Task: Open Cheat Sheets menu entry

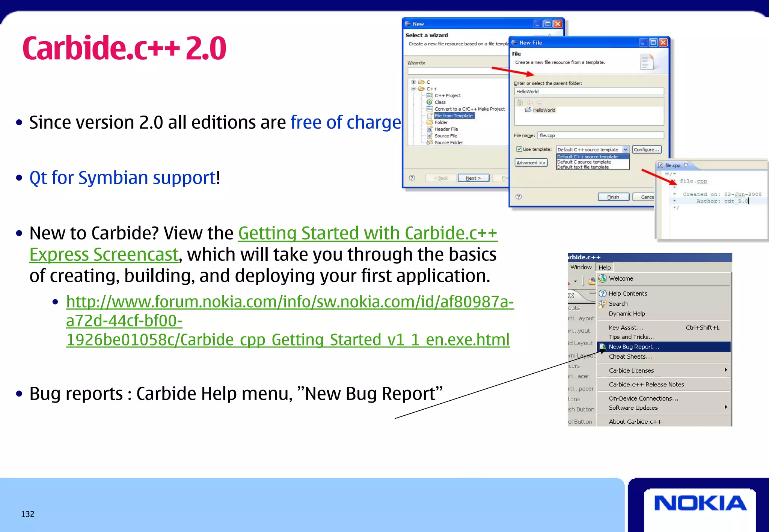Action: 664,356
